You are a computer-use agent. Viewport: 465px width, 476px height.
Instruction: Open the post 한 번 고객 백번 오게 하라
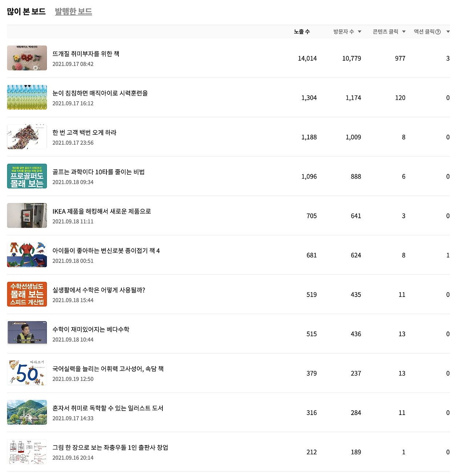tap(85, 133)
